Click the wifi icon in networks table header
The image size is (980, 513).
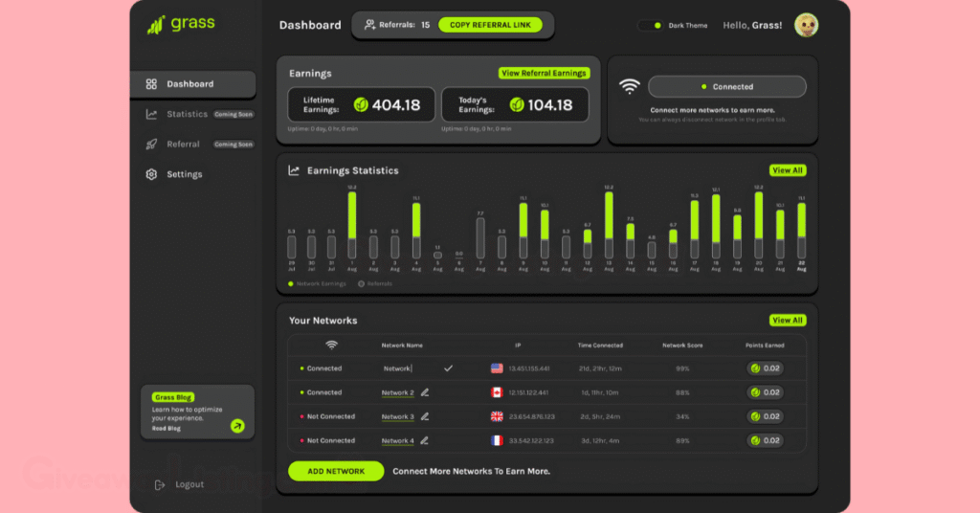coord(332,345)
